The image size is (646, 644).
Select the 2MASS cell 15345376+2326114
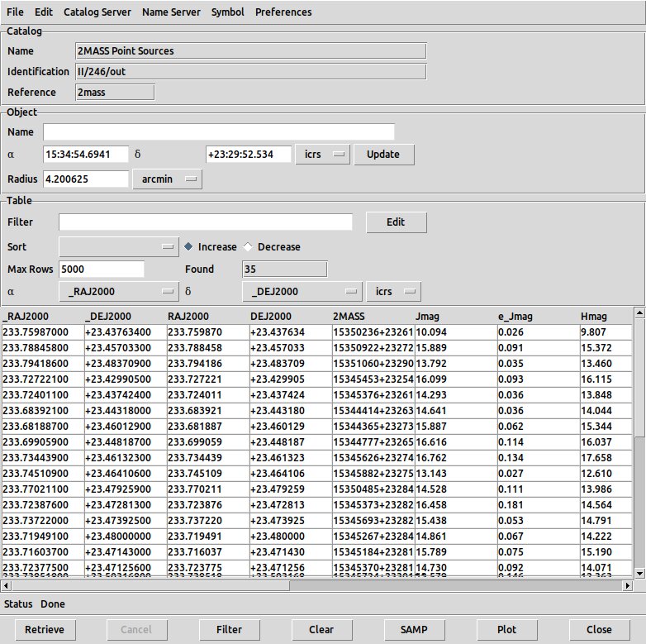pos(373,395)
